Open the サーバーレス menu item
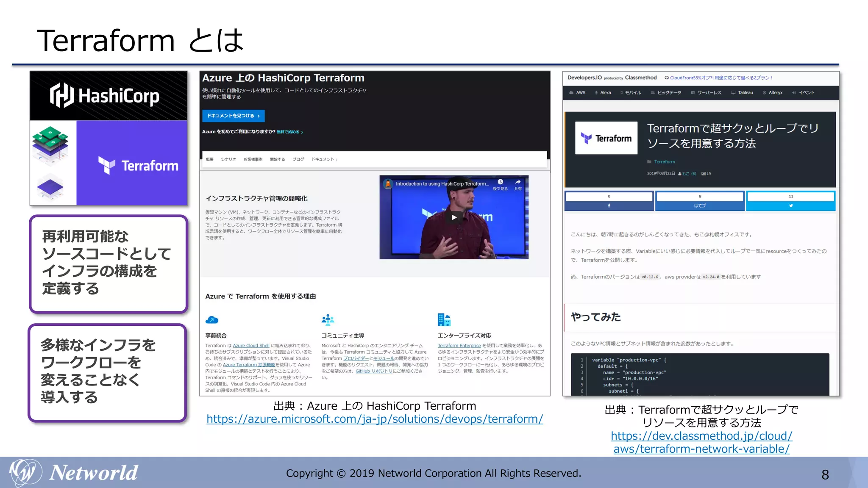Viewport: 868px width, 488px height. [x=706, y=93]
